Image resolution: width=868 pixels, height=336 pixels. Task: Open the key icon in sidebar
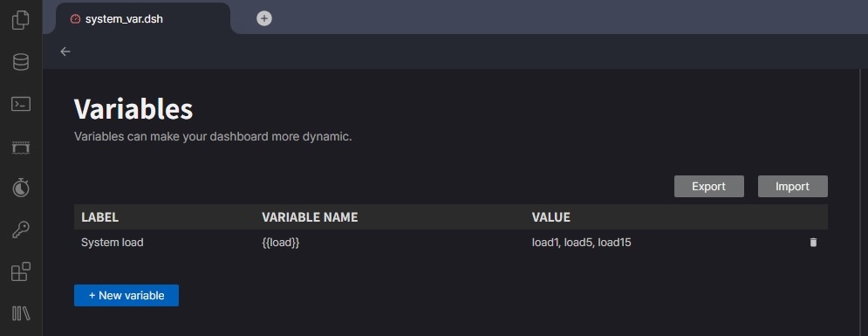point(20,230)
